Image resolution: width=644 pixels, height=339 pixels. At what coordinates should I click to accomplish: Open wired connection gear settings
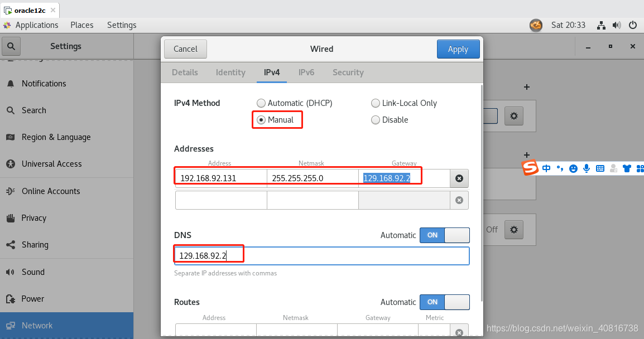click(514, 116)
